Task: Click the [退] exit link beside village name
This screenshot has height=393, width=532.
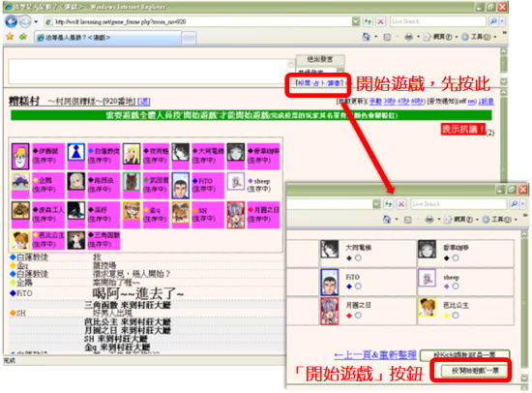Action: click(144, 102)
